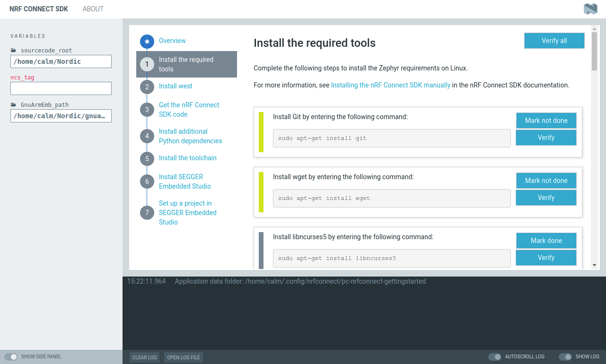Select step 4 circle for Python dependencies

pyautogui.click(x=147, y=136)
